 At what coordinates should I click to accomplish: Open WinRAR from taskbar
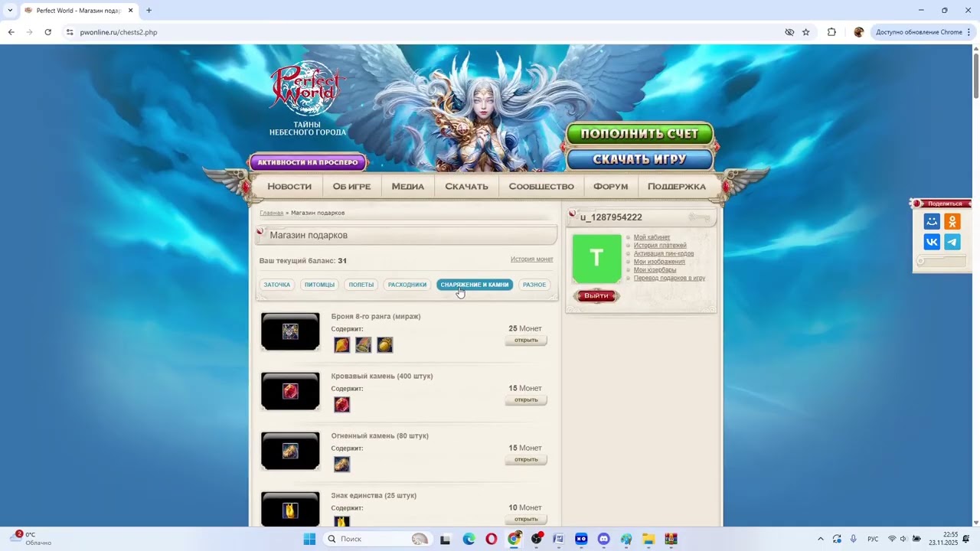pos(671,539)
